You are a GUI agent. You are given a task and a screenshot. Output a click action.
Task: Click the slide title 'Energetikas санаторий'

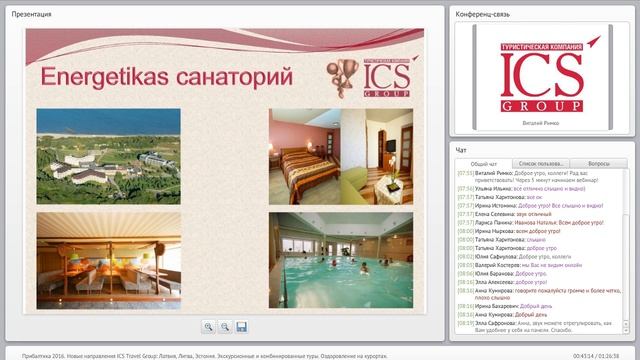coord(167,77)
